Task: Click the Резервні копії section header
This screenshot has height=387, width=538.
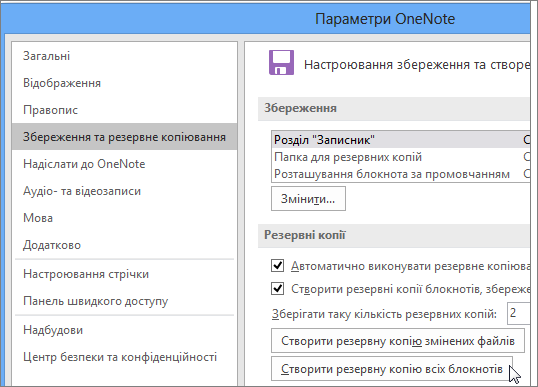Action: (x=394, y=235)
